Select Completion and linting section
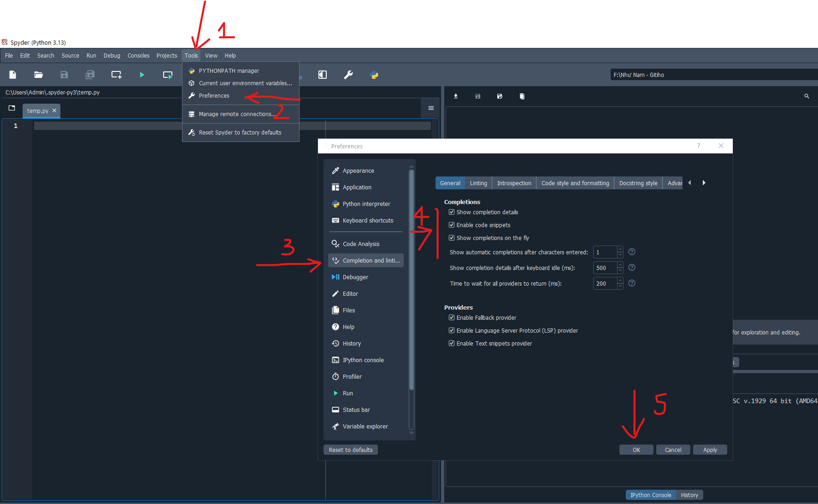The height and width of the screenshot is (504, 818). tap(366, 260)
